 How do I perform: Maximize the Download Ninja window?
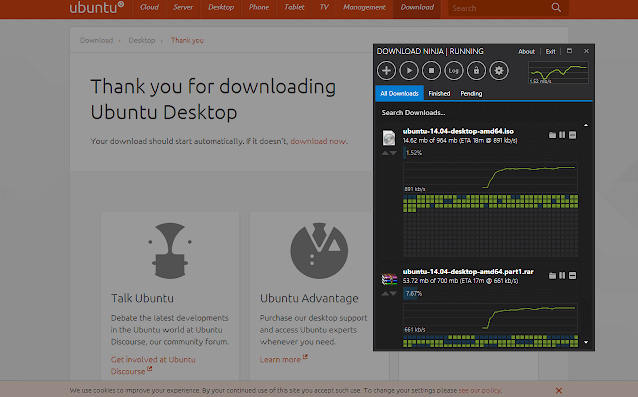tap(569, 51)
